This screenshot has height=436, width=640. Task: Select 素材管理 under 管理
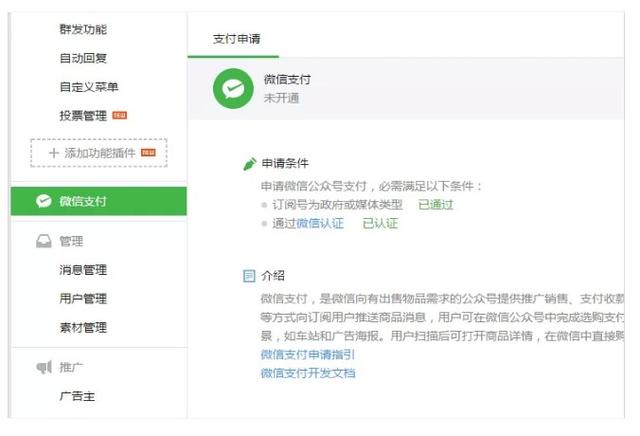(83, 327)
